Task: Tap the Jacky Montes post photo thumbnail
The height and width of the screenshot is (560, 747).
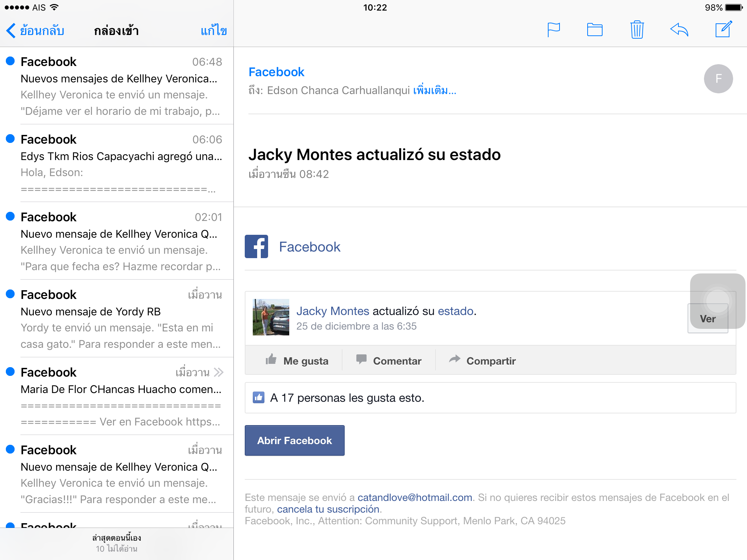Action: pos(271,317)
